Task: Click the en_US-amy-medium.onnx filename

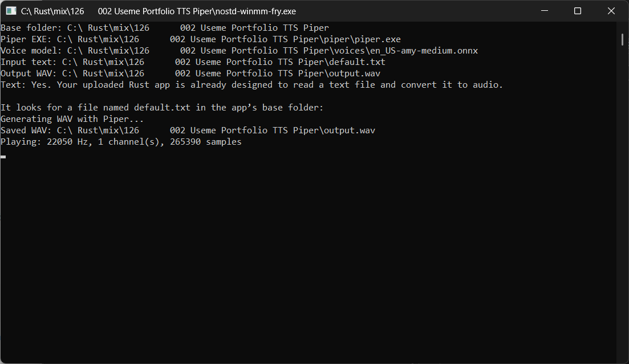Action: pos(424,51)
